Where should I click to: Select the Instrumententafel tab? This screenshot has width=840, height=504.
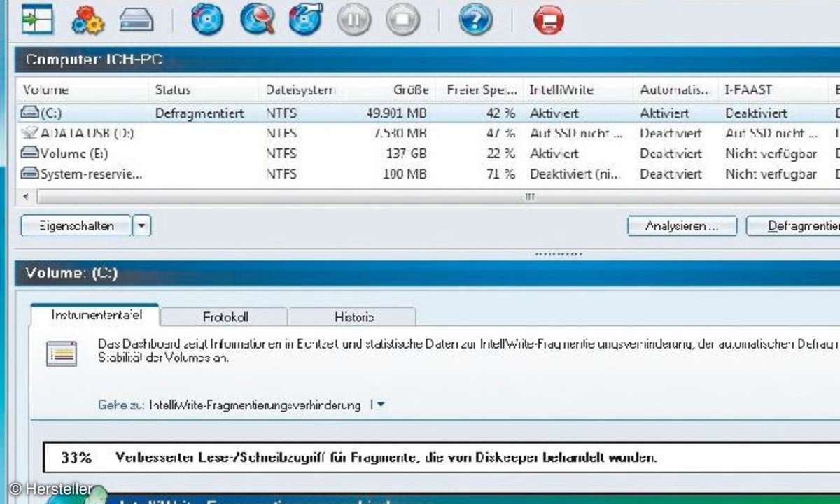[97, 315]
